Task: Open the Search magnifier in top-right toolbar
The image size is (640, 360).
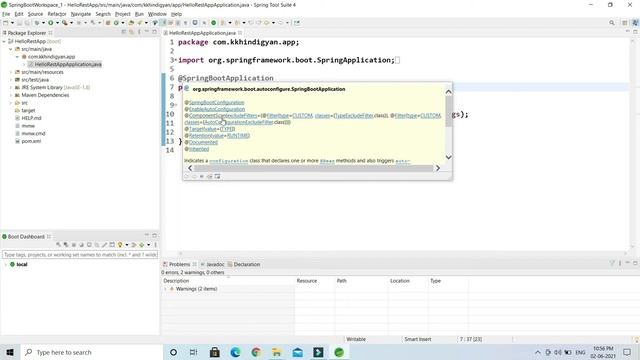Action: pyautogui.click(x=611, y=23)
